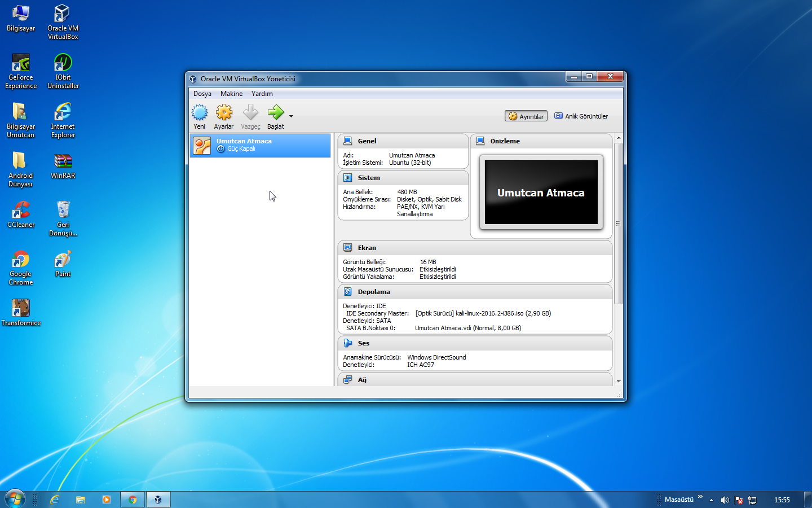Image resolution: width=812 pixels, height=508 pixels.
Task: Open the Dosya menu
Action: click(202, 94)
